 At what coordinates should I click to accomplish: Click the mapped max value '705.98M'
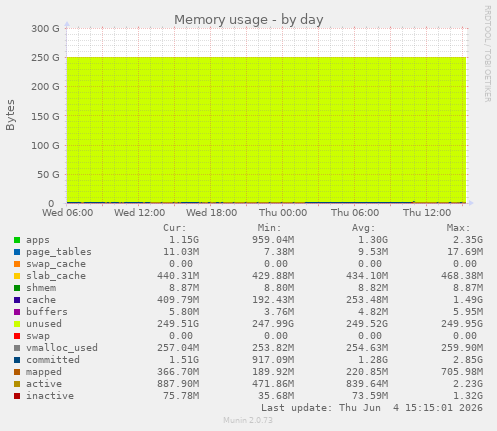coord(462,372)
